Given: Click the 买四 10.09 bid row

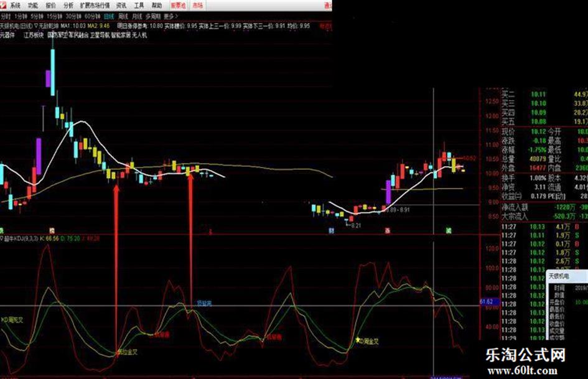Looking at the screenshot, I should tap(544, 113).
